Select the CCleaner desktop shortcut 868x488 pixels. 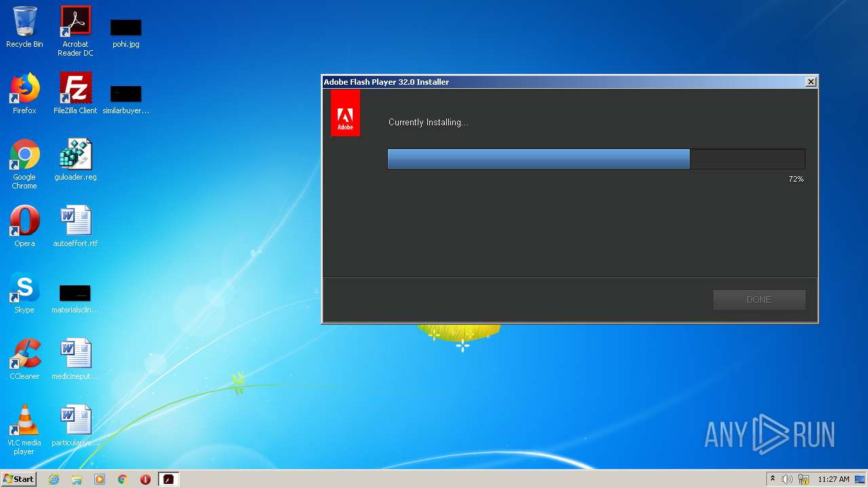tap(24, 359)
